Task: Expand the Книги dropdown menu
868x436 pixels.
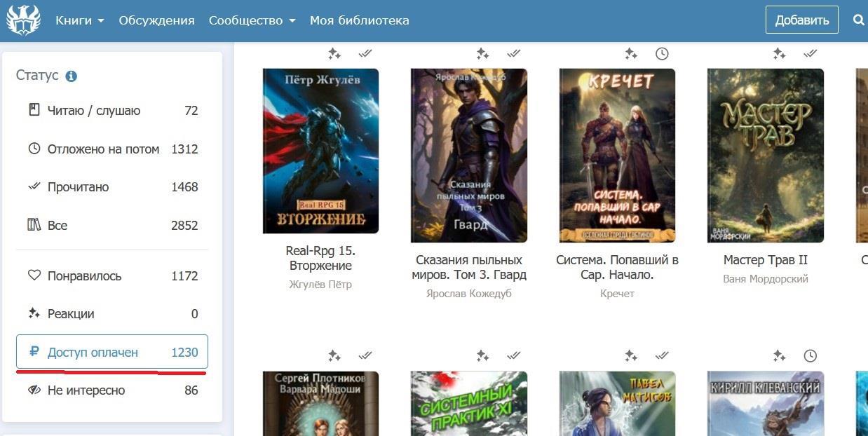Action: pyautogui.click(x=80, y=20)
